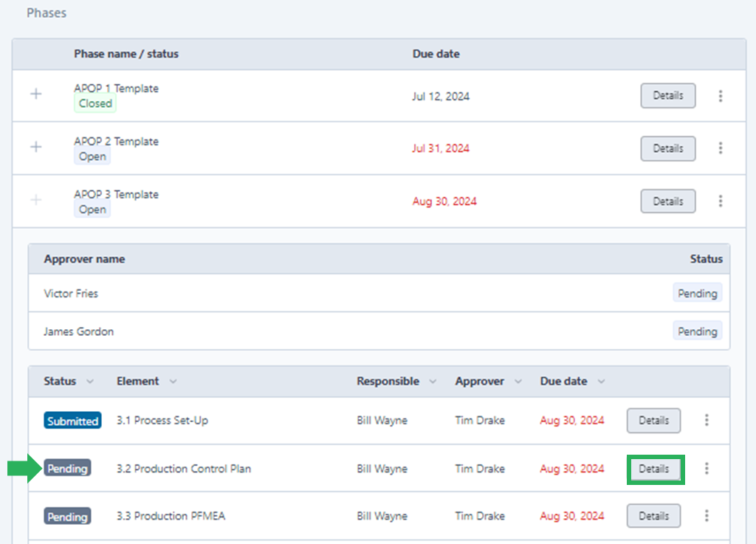
Task: Click Bill Wayne in the 3.1 row
Action: pos(382,421)
